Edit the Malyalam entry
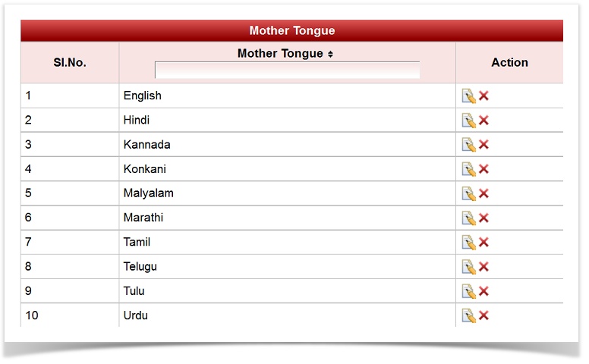This screenshot has width=589, height=364. (x=469, y=193)
